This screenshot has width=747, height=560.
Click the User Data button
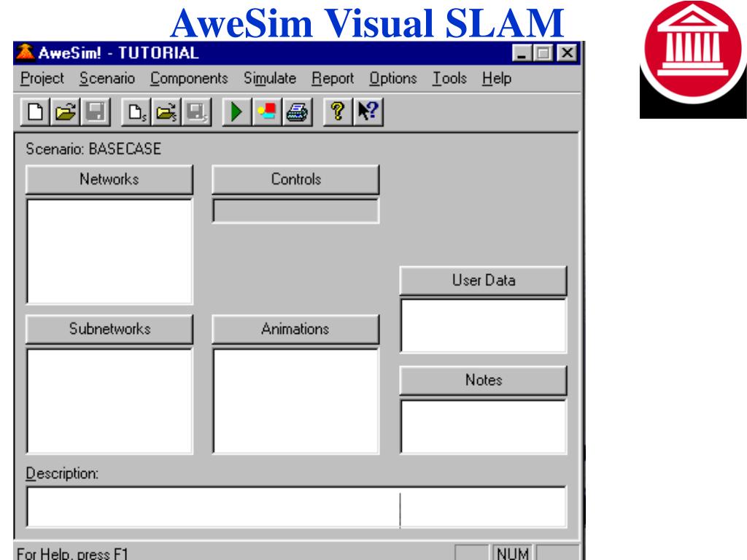click(x=483, y=280)
